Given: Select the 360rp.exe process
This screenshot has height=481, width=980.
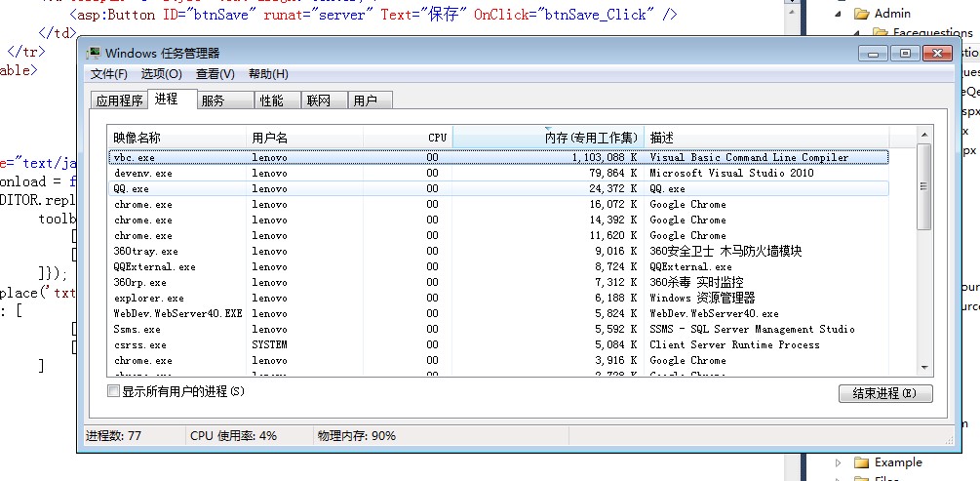Looking at the screenshot, I should (x=498, y=283).
